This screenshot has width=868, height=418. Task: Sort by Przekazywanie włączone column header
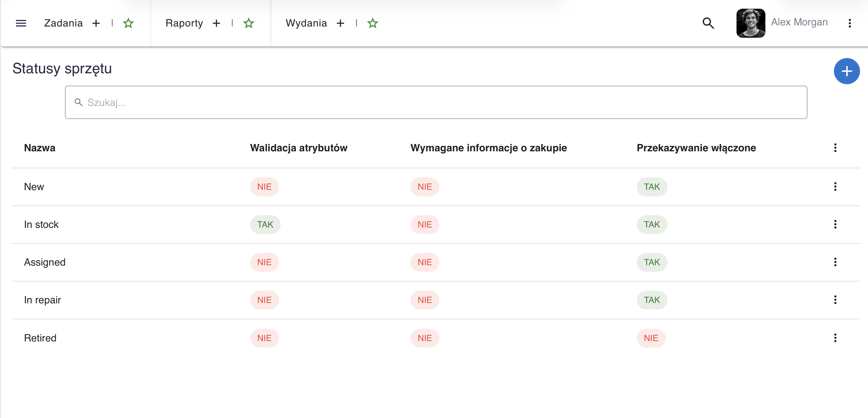click(697, 148)
